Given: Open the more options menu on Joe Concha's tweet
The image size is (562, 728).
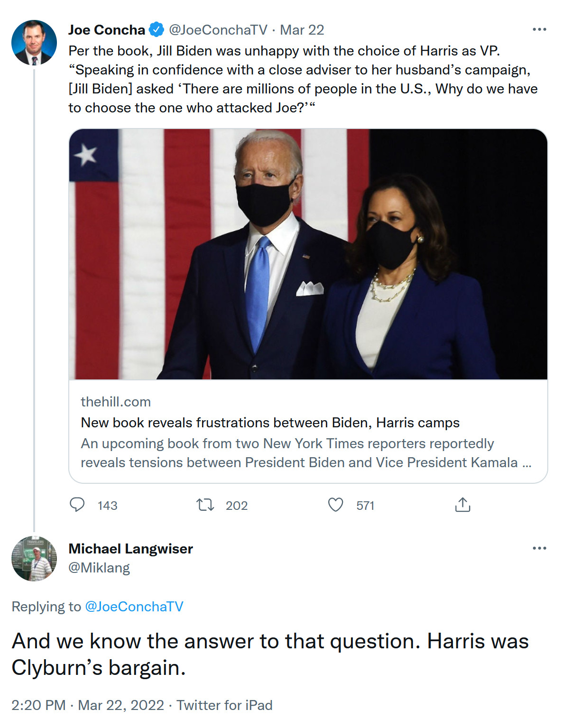Looking at the screenshot, I should tap(539, 29).
